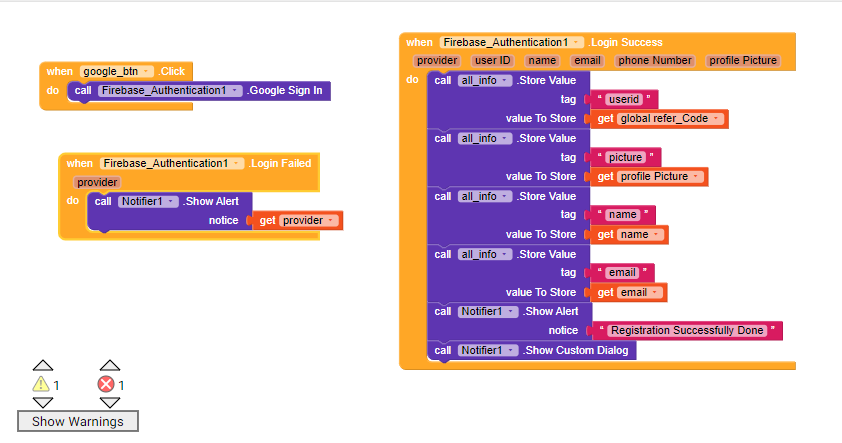The image size is (842, 443).
Task: Click the phone Number parameter in Login Success
Action: coord(655,61)
